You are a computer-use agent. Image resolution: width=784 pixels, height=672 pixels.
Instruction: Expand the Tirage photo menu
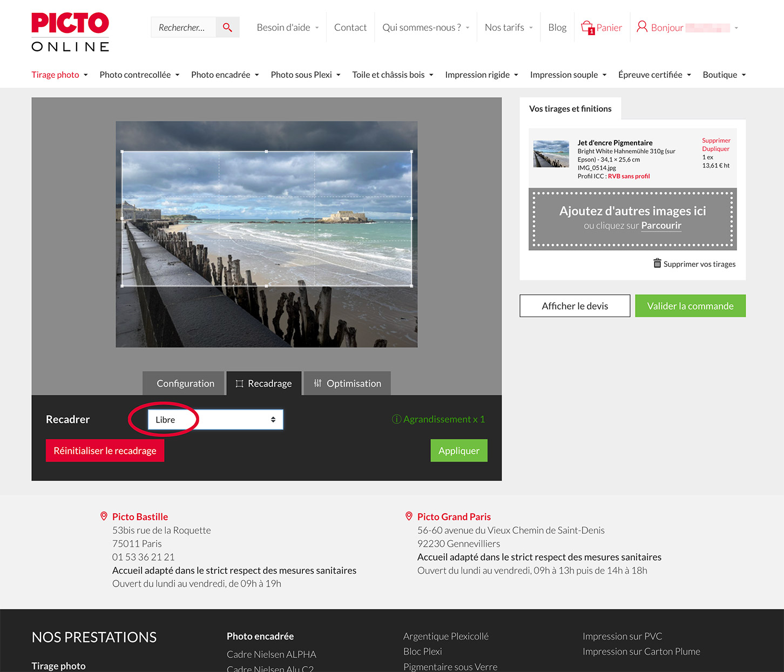tap(59, 75)
